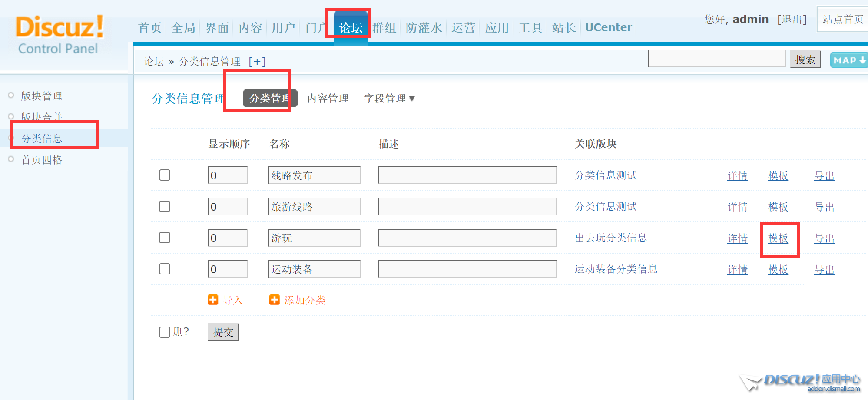This screenshot has height=400, width=868.
Task: Switch to the 内容管理 tab
Action: (328, 99)
